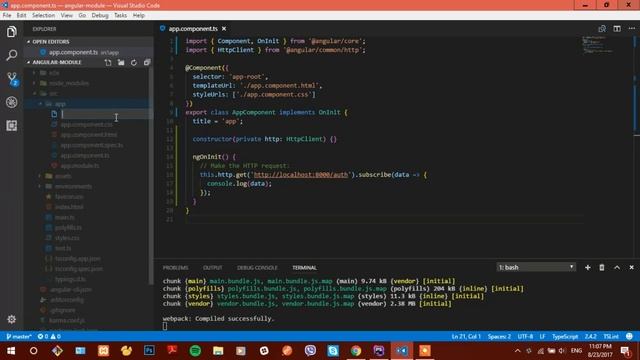
Task: Switch to the OUTPUT panel tab
Action: (213, 268)
